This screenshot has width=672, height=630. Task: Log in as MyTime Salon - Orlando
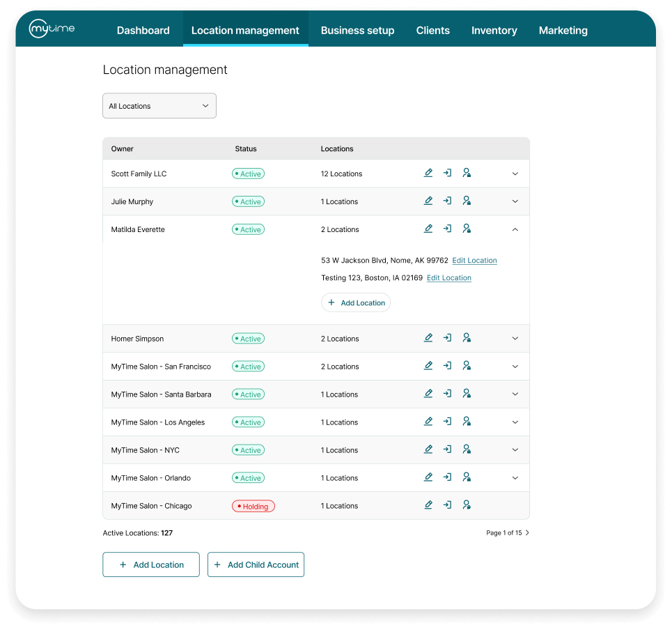(x=448, y=477)
